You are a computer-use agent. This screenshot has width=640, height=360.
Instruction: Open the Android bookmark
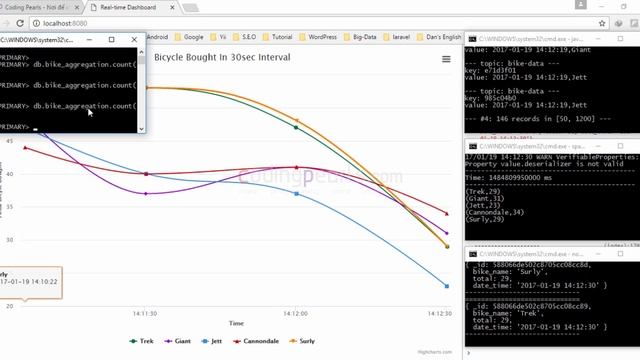pyautogui.click(x=158, y=37)
